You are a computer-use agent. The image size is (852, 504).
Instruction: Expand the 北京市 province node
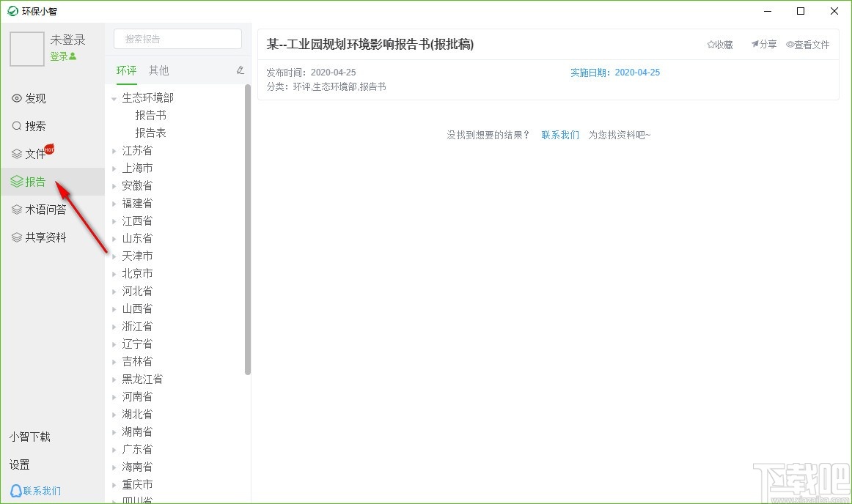tap(113, 273)
